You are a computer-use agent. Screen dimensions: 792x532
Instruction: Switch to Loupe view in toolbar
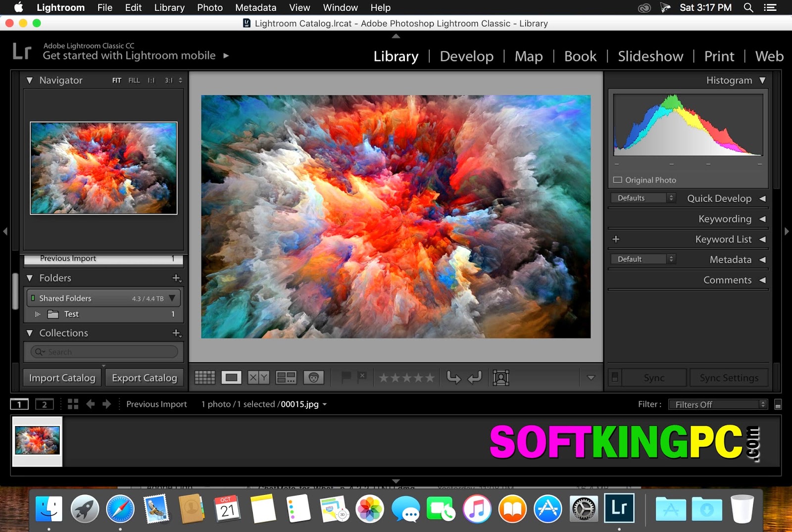click(x=231, y=378)
